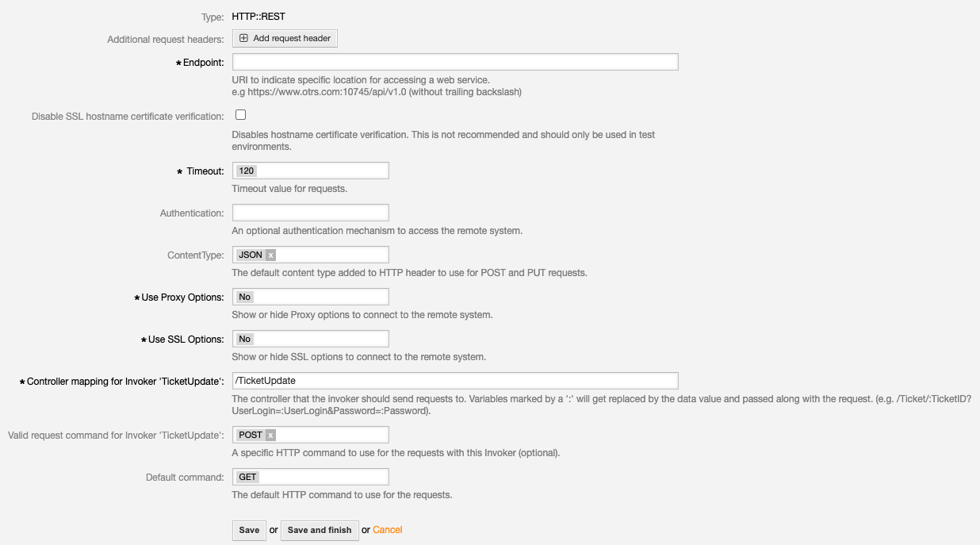Click the Controller mapping field containing /TicketUpdate
The image size is (980, 545).
[x=454, y=381]
